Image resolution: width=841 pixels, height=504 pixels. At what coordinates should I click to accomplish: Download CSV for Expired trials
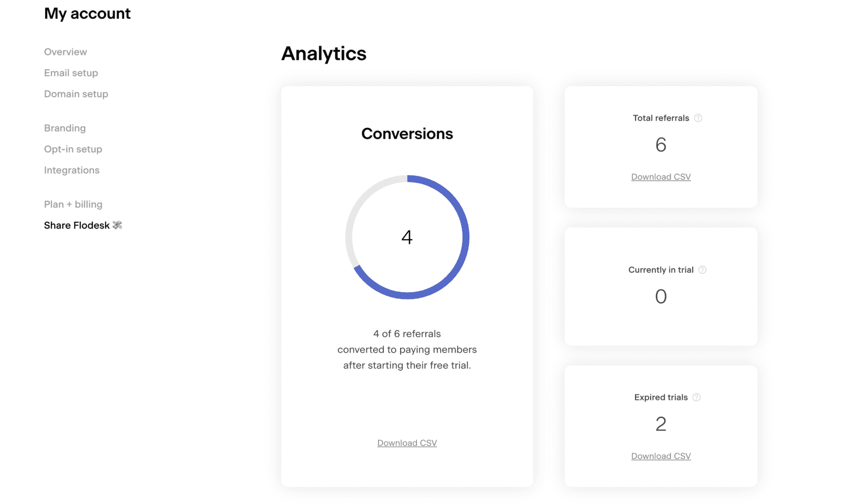(661, 456)
